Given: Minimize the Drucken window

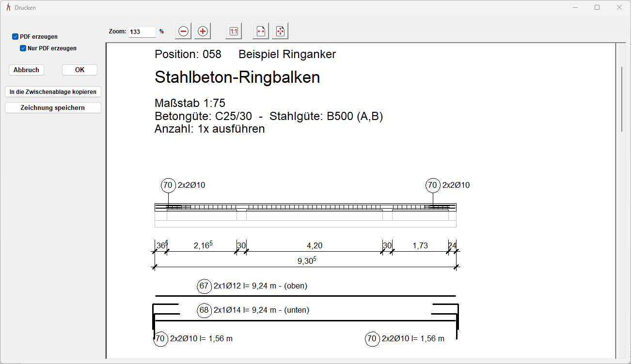Looking at the screenshot, I should click(575, 8).
